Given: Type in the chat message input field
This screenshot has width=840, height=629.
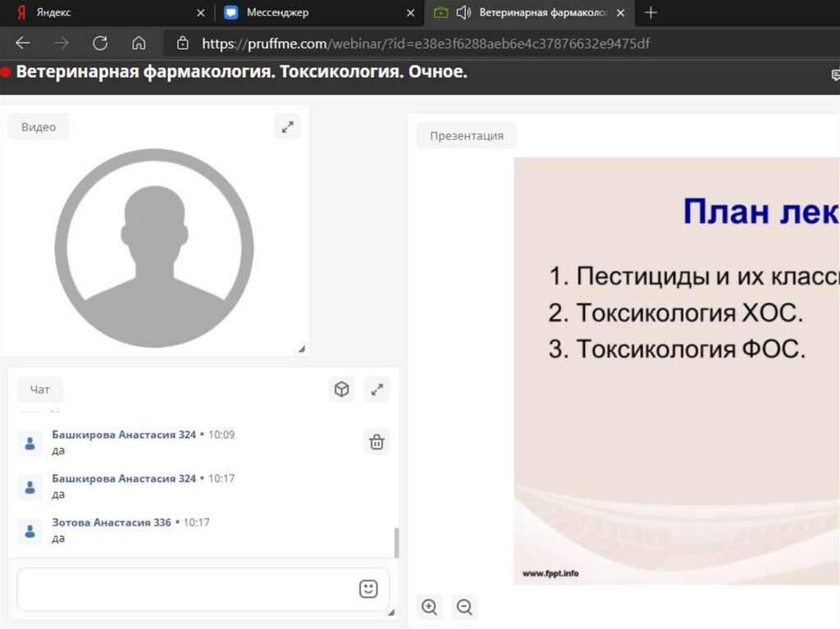Looking at the screenshot, I should point(185,589).
